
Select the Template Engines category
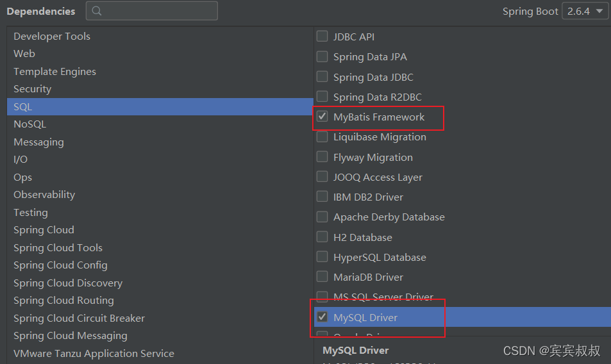(160, 72)
